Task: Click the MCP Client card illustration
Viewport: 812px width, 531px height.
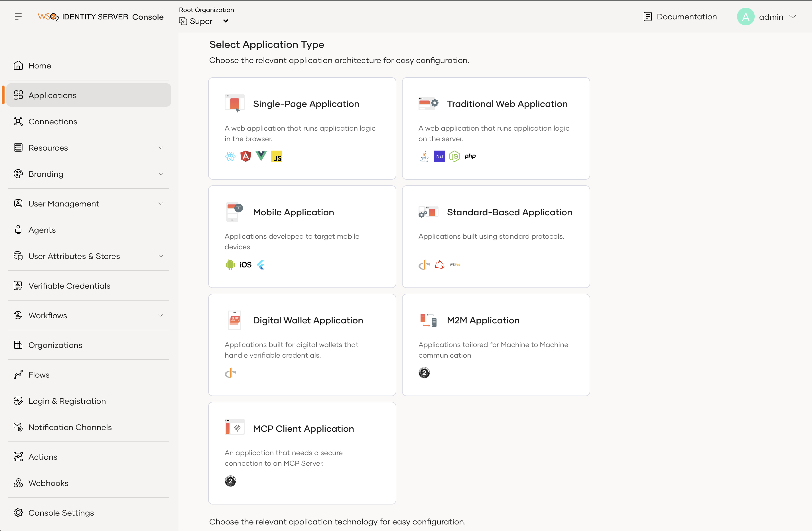Action: tap(235, 427)
